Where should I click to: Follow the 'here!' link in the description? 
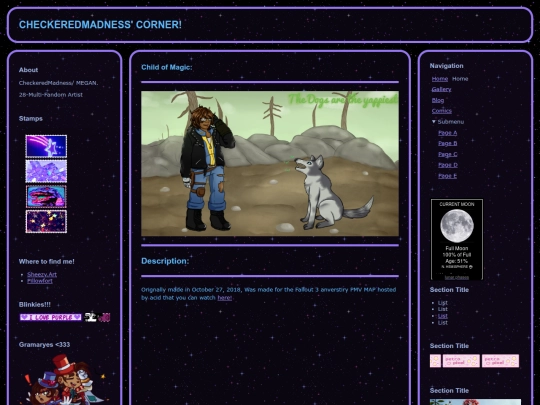(x=225, y=298)
